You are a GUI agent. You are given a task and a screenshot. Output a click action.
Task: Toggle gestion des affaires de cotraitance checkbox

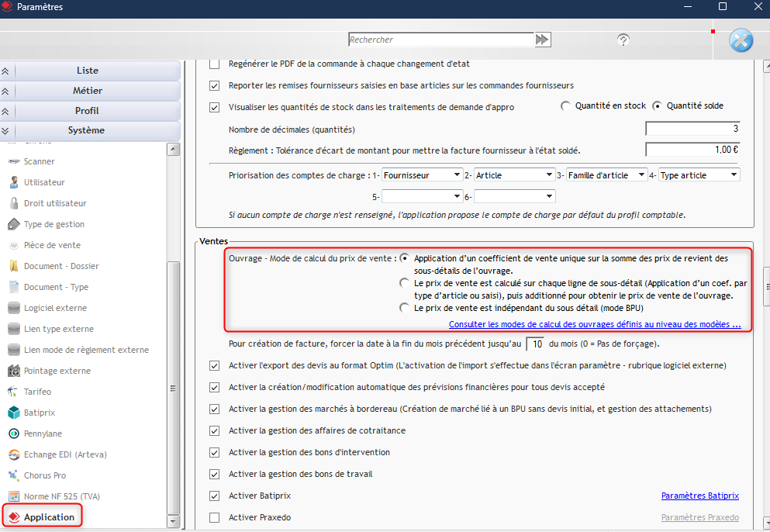click(215, 431)
